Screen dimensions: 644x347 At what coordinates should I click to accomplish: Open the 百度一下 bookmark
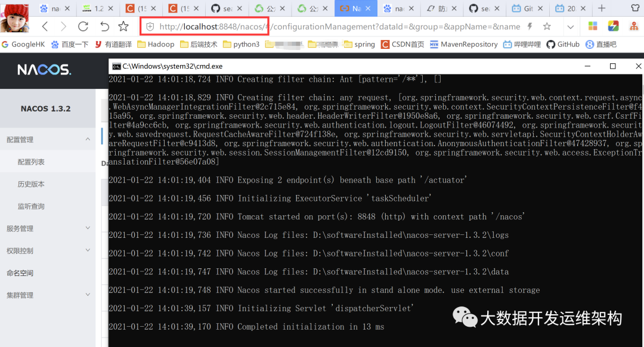[70, 44]
